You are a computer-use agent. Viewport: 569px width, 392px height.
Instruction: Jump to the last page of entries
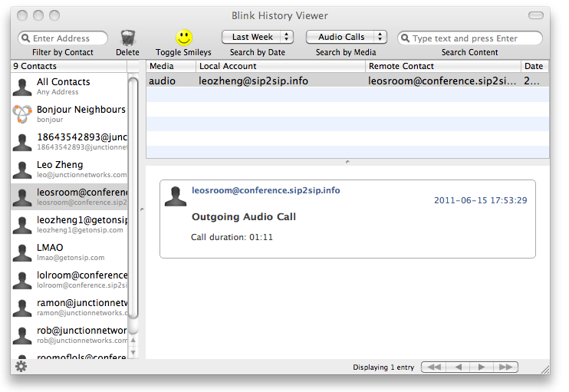pyautogui.click(x=505, y=367)
